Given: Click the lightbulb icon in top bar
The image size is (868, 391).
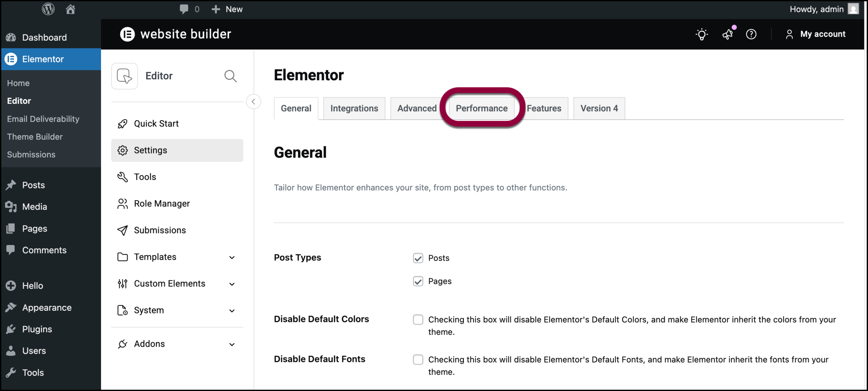Looking at the screenshot, I should pyautogui.click(x=702, y=34).
